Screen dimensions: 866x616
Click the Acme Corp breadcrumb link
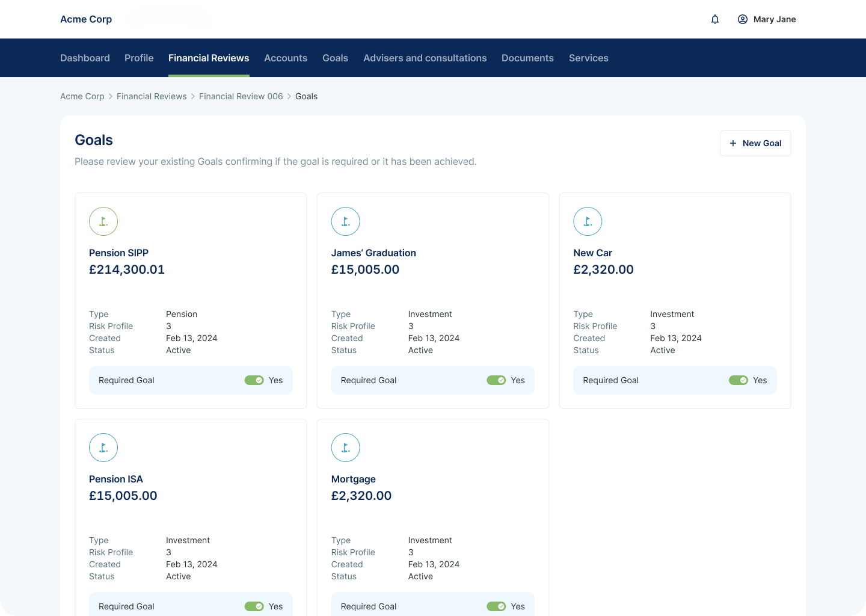pos(82,96)
